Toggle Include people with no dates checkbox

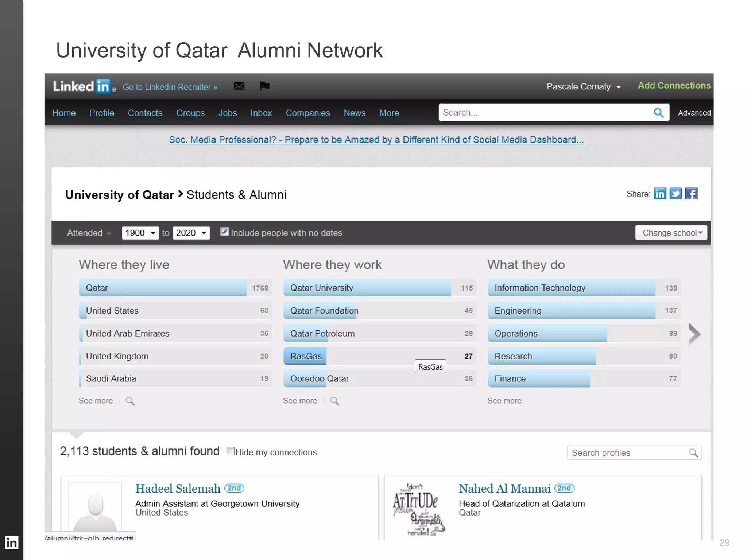tap(224, 232)
